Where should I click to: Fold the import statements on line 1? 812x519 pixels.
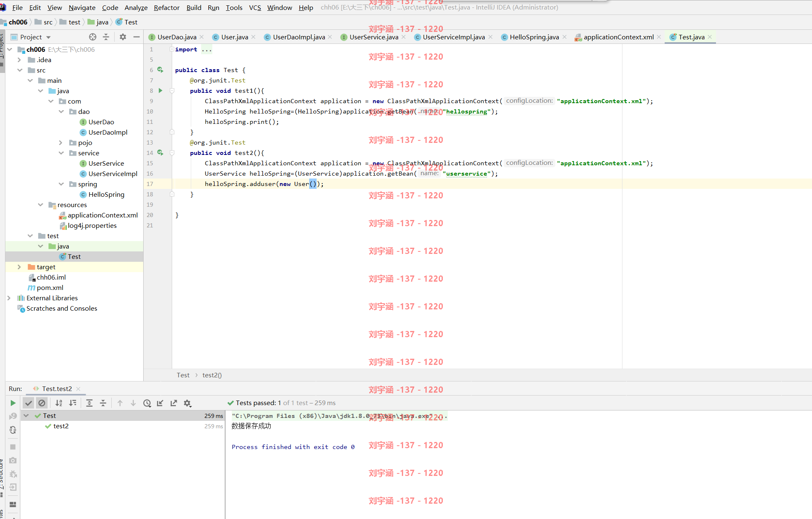click(x=172, y=49)
